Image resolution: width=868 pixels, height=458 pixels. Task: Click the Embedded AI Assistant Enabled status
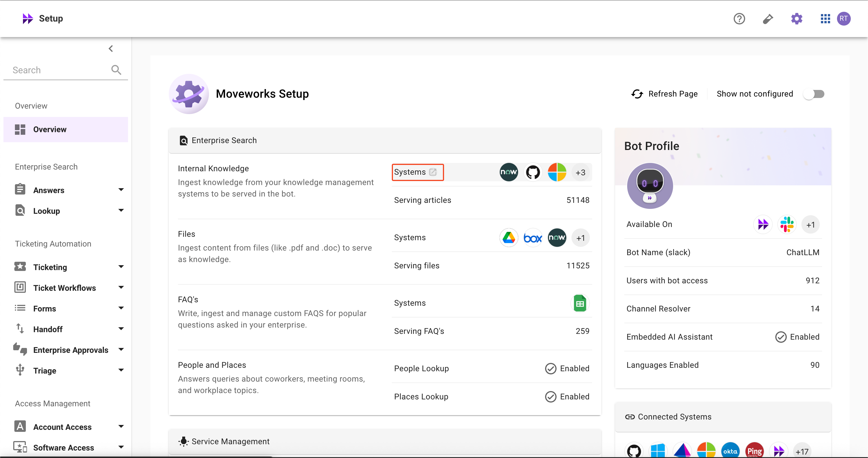click(x=797, y=337)
